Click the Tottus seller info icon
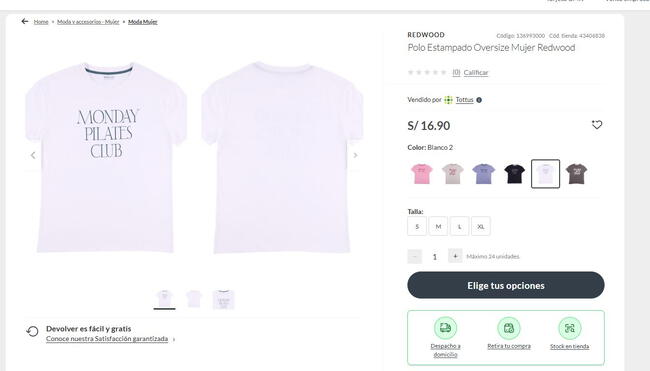The image size is (650, 371). [x=479, y=100]
